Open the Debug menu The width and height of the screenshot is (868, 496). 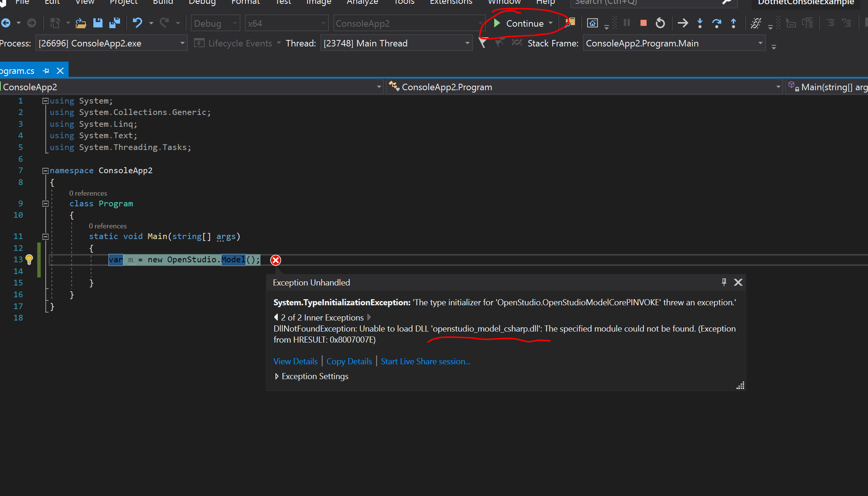pos(202,2)
